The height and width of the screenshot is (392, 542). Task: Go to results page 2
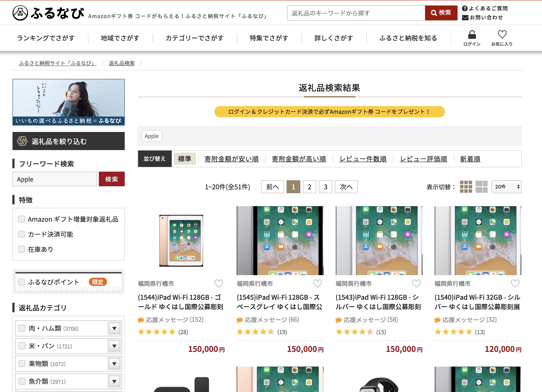click(309, 187)
